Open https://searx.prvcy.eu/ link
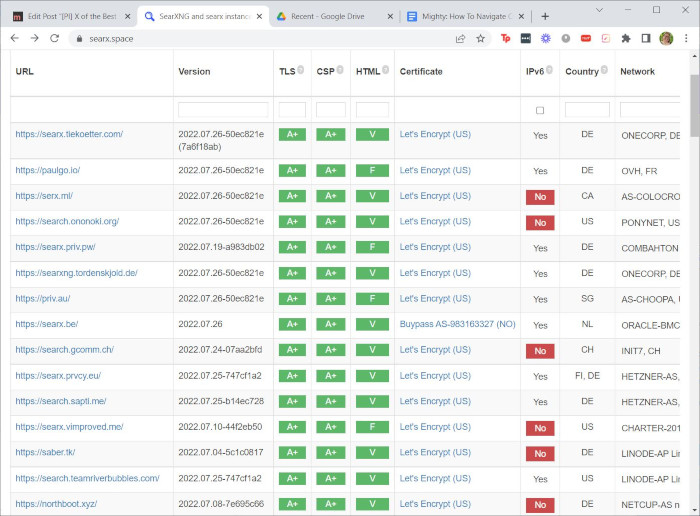 pos(58,375)
